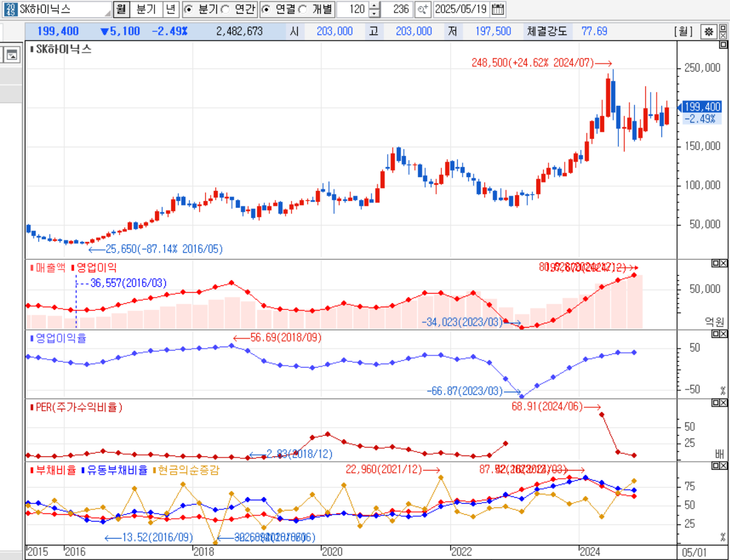Open chart settings gear icon
The height and width of the screenshot is (560, 730).
tap(709, 32)
